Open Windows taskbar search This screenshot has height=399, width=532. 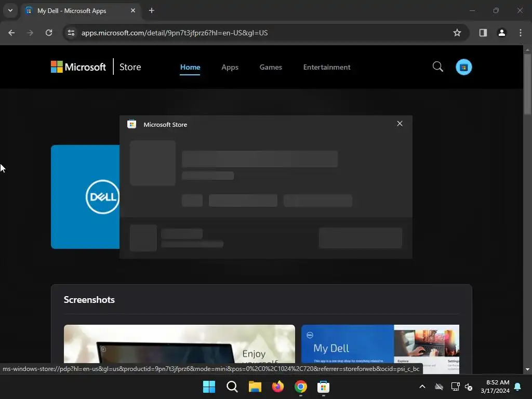click(232, 387)
